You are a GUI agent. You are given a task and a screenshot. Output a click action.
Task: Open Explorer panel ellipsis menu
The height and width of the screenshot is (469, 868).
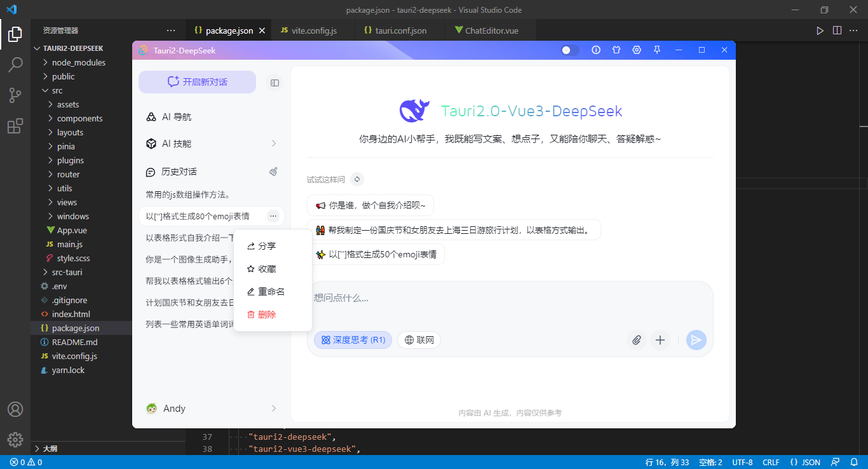[x=171, y=31]
